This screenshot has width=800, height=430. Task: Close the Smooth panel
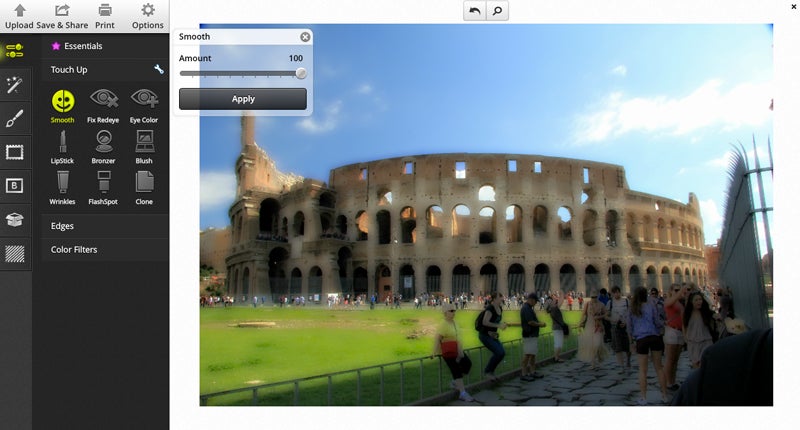coord(305,37)
